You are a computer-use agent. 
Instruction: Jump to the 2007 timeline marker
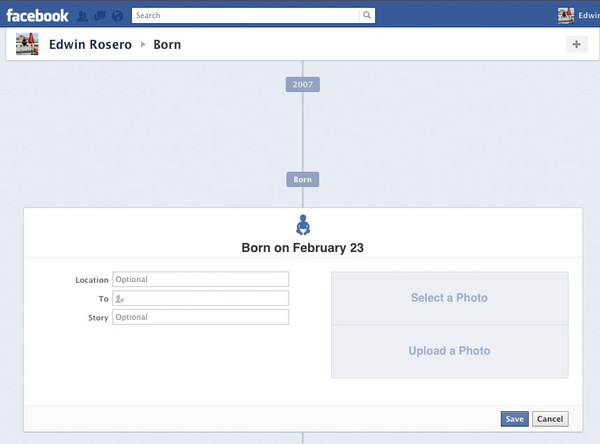point(303,84)
